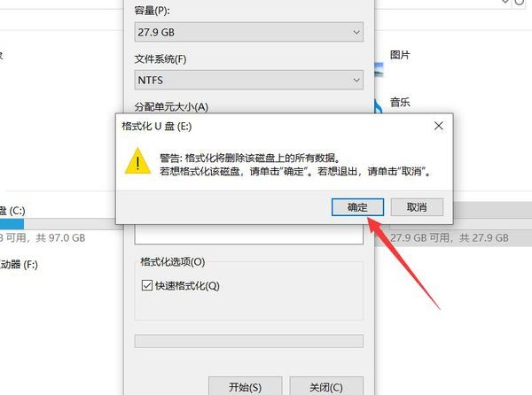This screenshot has width=532, height=395.
Task: Cancel formatting with the 取消 button
Action: [x=417, y=207]
